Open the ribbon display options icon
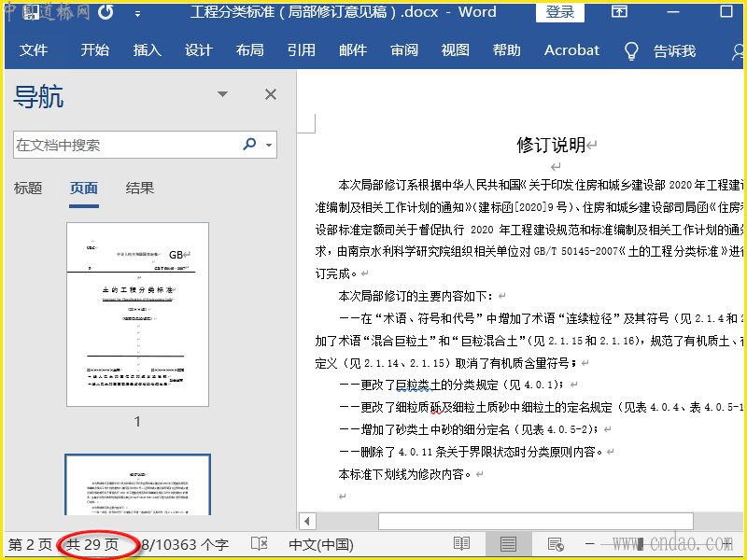This screenshot has width=747, height=560. 619,11
